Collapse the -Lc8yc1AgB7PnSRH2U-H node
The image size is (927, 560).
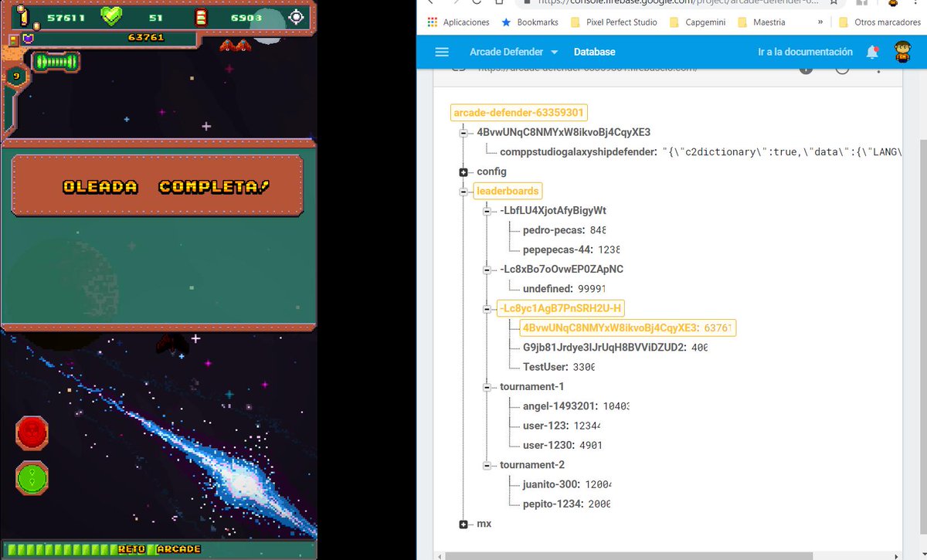[x=487, y=309]
